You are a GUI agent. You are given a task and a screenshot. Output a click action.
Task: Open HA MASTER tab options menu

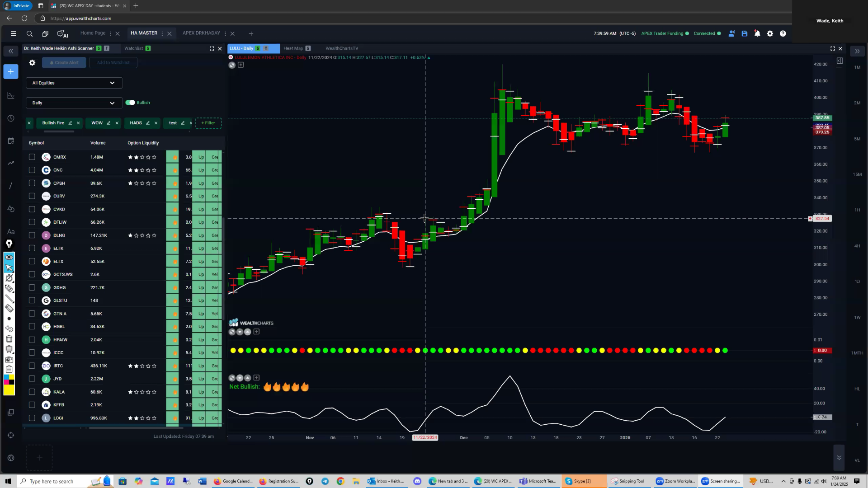coord(162,33)
